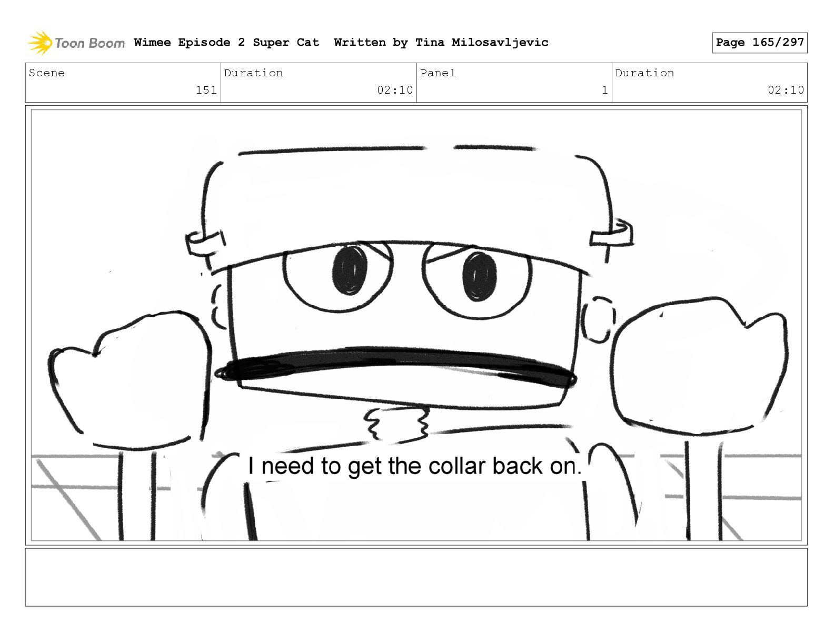The height and width of the screenshot is (644, 834).
Task: Click the scene number '151'
Action: [206, 90]
